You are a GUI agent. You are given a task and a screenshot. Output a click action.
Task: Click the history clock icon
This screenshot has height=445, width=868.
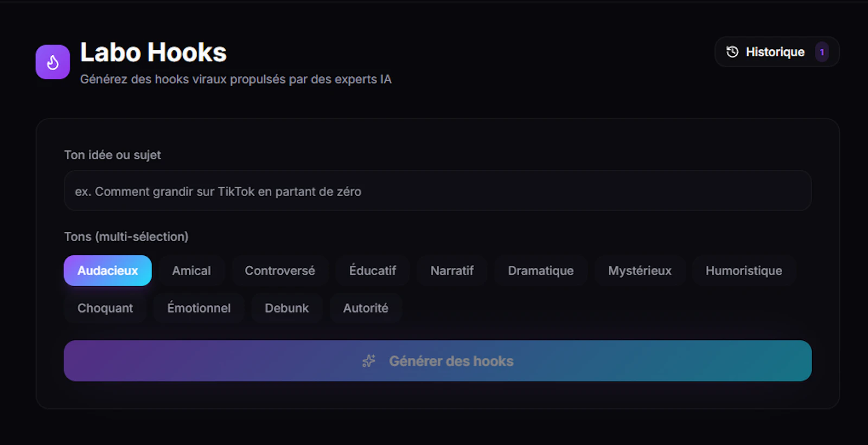tap(732, 52)
